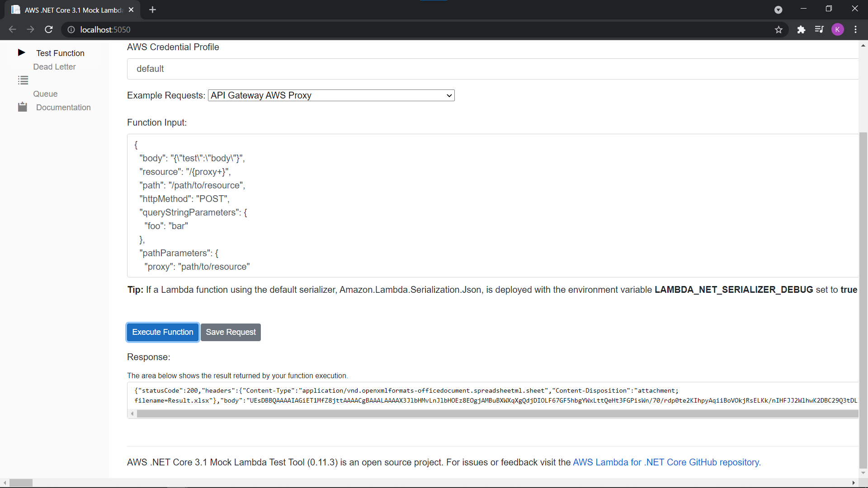
Task: Open the browser Extensions puzzle icon
Action: coord(801,30)
